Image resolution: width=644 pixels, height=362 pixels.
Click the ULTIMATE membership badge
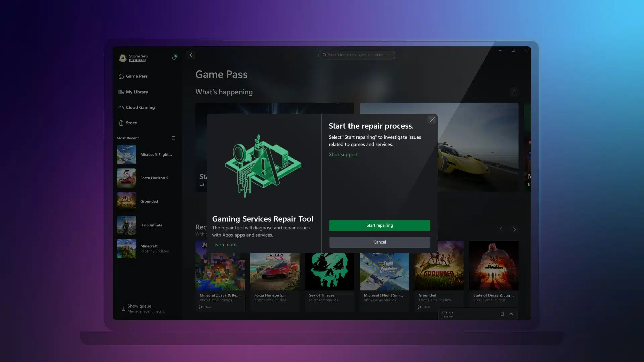pyautogui.click(x=137, y=60)
